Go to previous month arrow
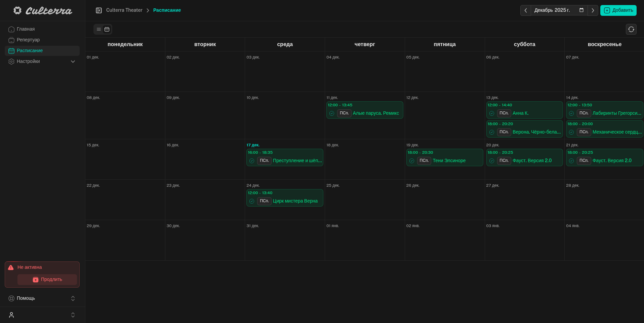 click(x=526, y=10)
